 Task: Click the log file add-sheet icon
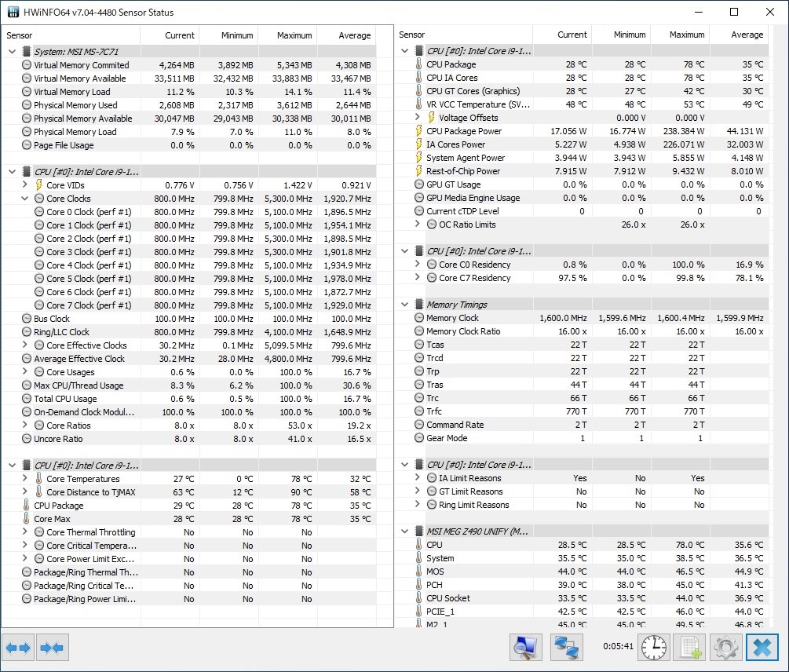690,648
